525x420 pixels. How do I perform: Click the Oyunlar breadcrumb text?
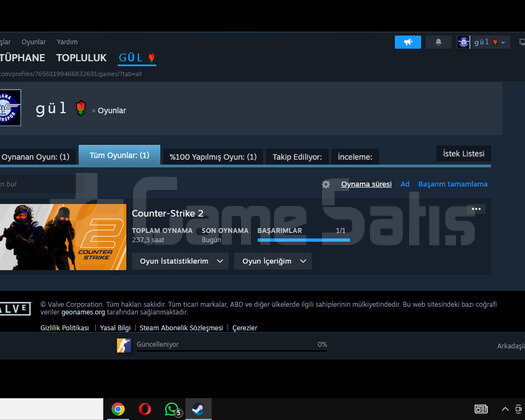(112, 111)
